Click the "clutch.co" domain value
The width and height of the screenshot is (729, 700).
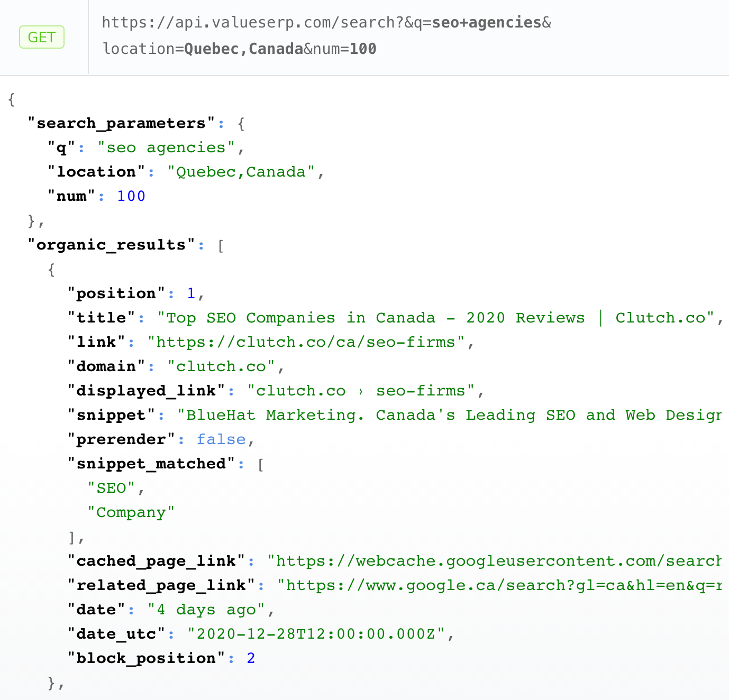(x=221, y=366)
